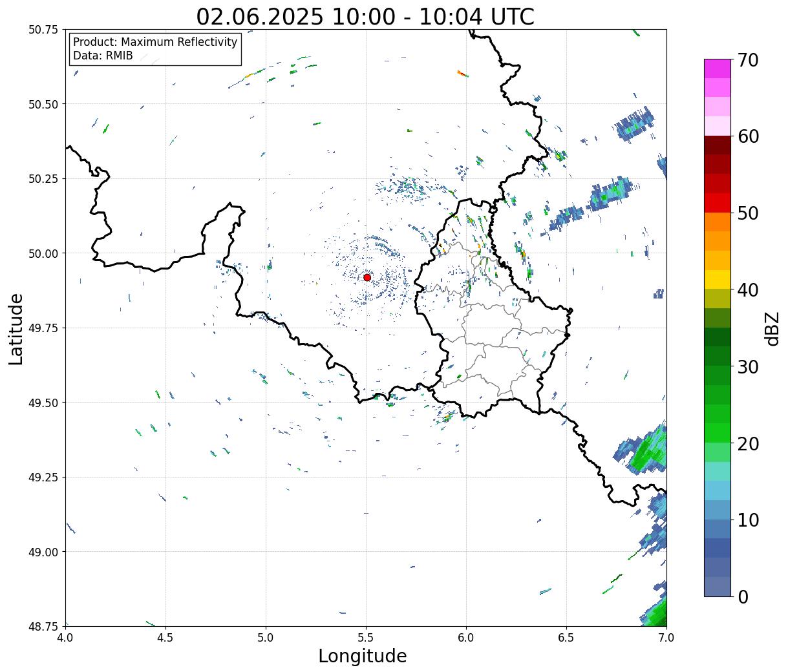Click the colorbar tick label 30
The width and height of the screenshot is (788, 672).
click(748, 367)
